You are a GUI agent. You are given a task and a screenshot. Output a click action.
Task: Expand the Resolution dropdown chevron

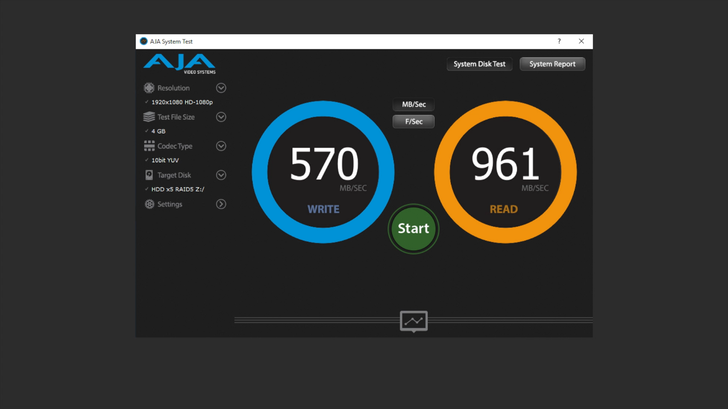(221, 88)
